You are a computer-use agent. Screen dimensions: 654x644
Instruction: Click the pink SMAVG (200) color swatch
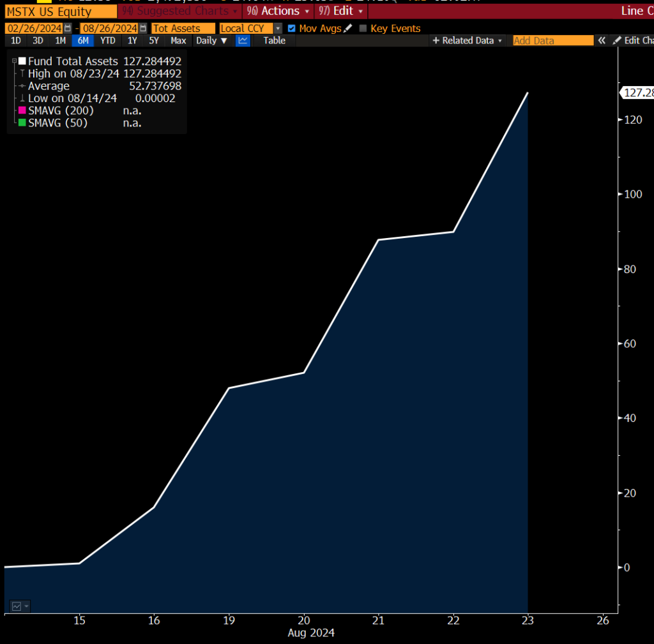pos(22,110)
